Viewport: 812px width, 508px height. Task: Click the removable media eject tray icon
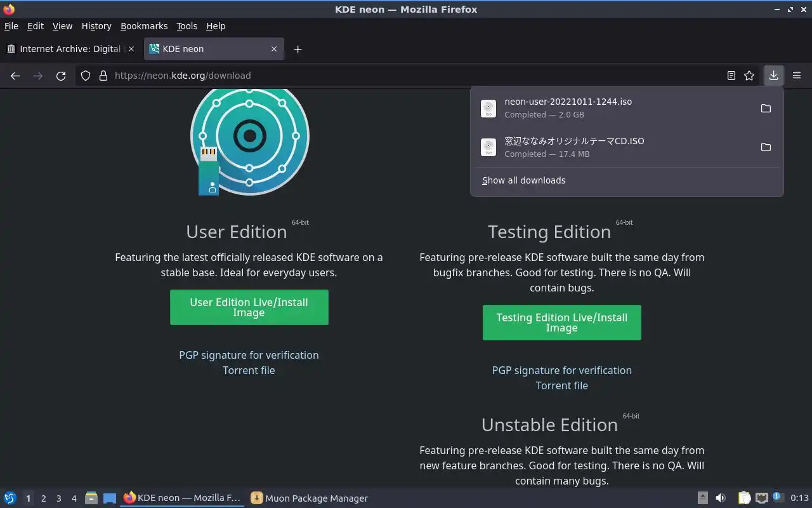[x=703, y=498]
